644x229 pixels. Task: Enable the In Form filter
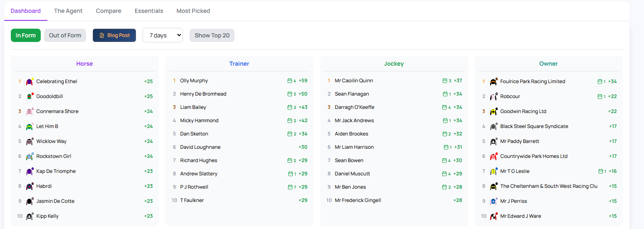point(26,35)
